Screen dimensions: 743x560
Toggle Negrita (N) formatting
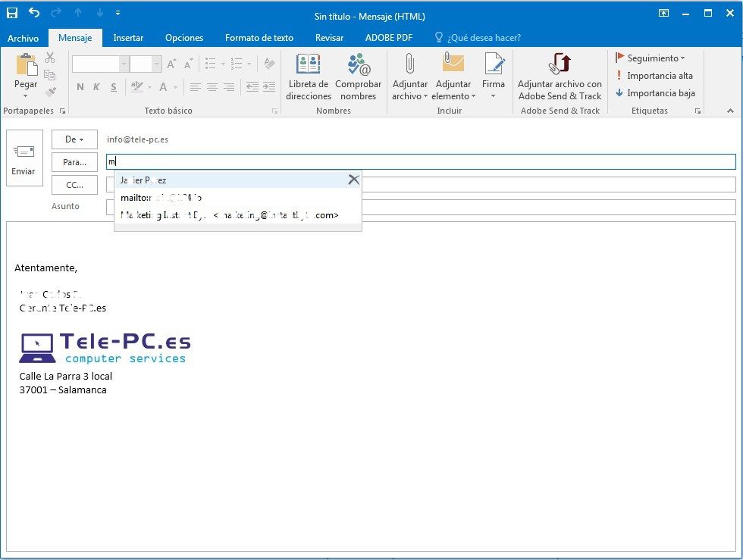80,86
